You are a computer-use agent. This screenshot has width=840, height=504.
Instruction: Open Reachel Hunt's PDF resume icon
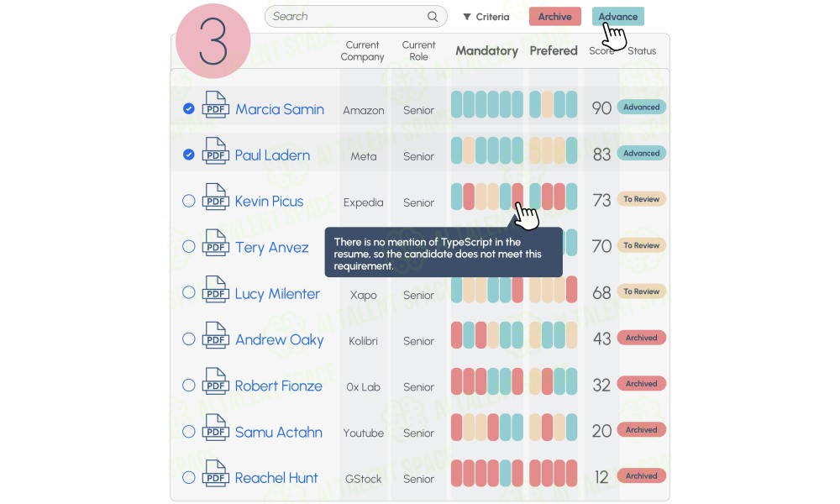(x=215, y=474)
